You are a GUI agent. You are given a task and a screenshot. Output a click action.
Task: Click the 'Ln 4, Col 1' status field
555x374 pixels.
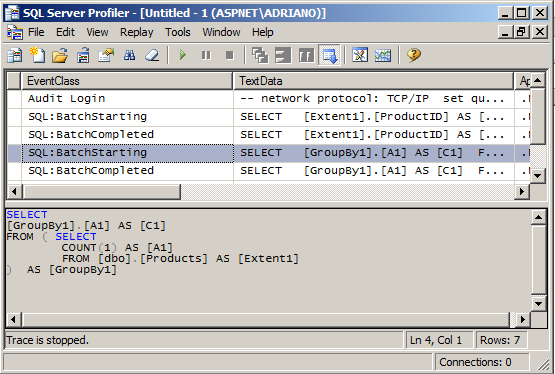(x=439, y=340)
